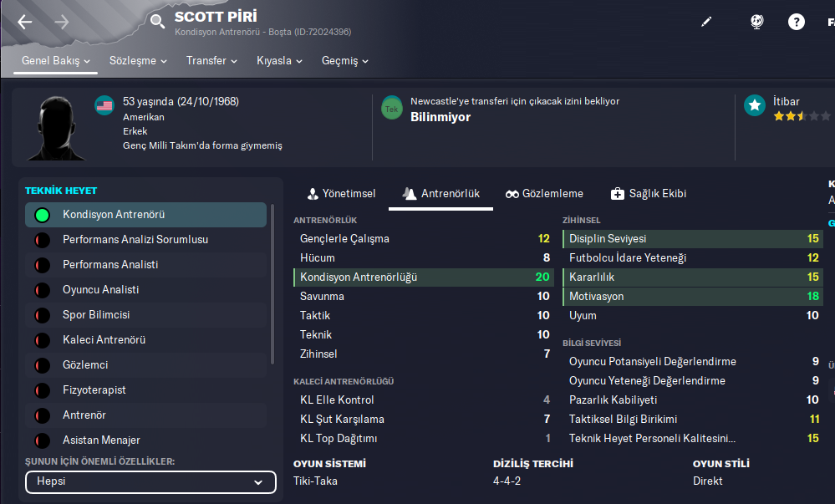Click the Newcastle club badge icon
The height and width of the screenshot is (504, 835).
click(391, 108)
